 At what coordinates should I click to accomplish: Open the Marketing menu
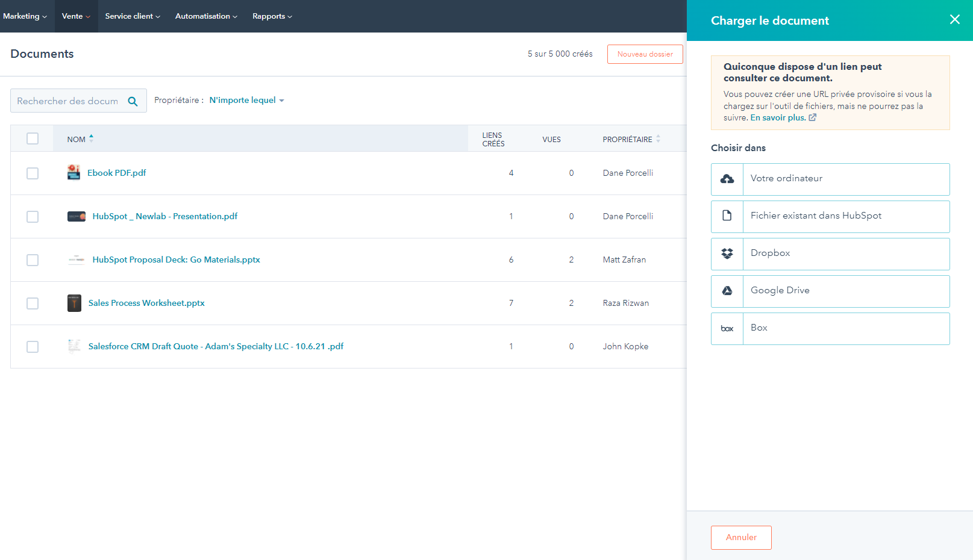[x=25, y=16]
